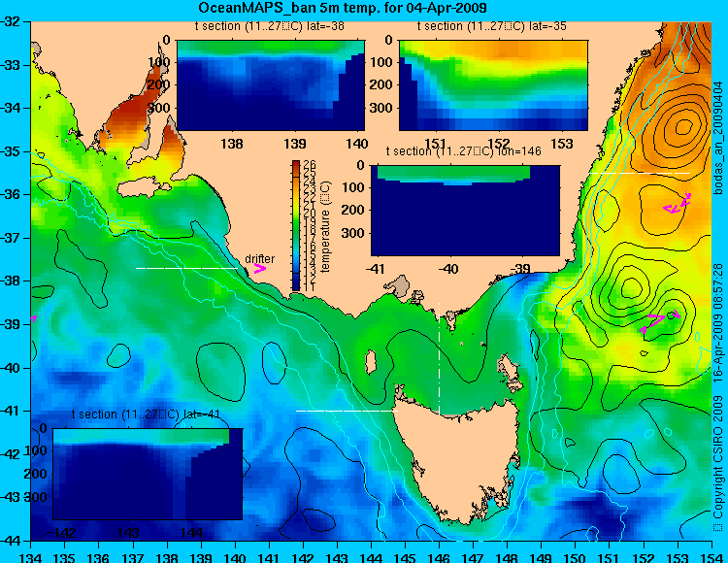Viewport: 728px width, 563px height.
Task: Click the '152' tick under the lat=-35 section
Action: pyautogui.click(x=500, y=144)
